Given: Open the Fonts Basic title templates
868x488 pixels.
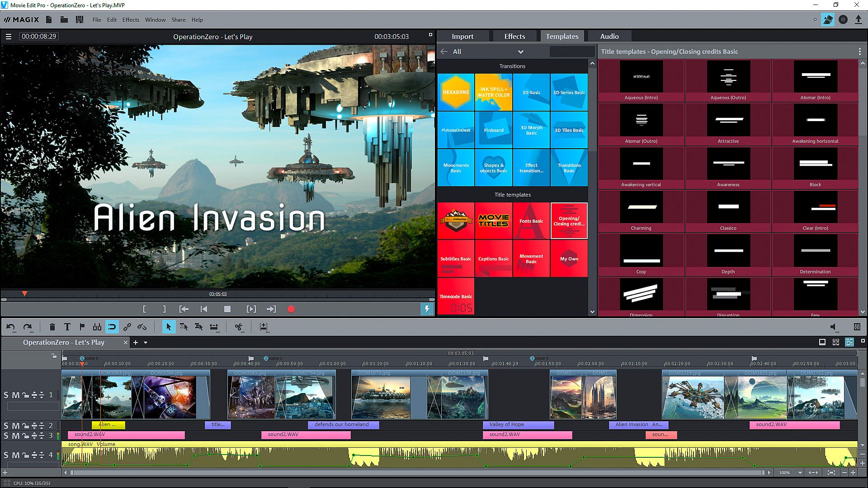Looking at the screenshot, I should tap(531, 221).
